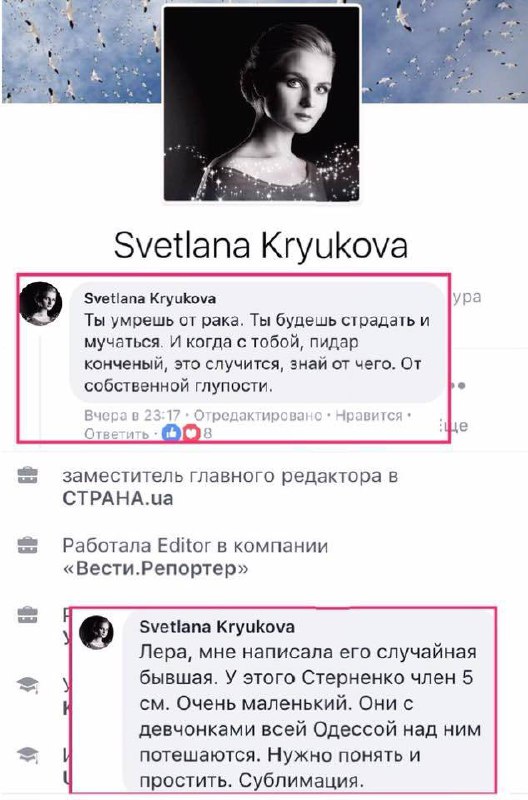Open Отредактировано edit history

tap(258, 415)
